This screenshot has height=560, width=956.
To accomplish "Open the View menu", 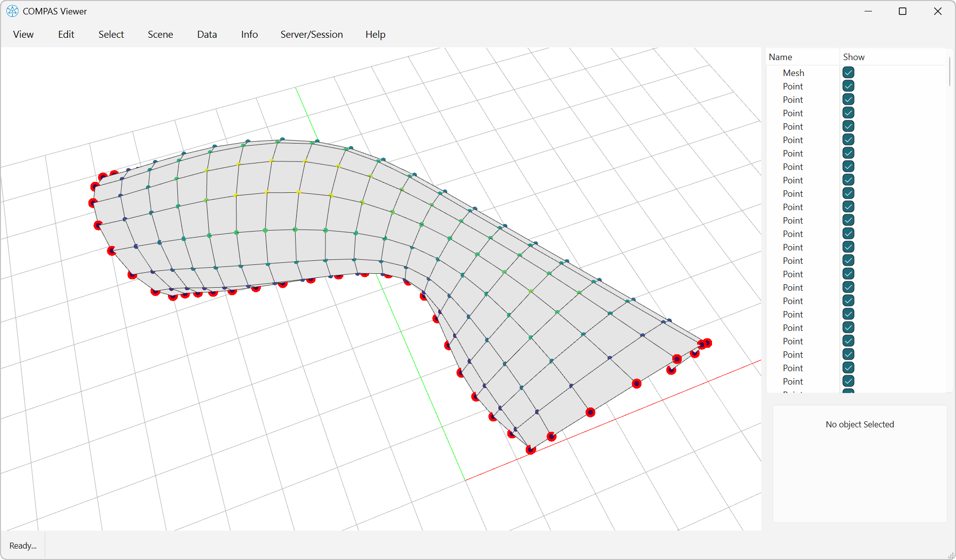I will click(23, 34).
